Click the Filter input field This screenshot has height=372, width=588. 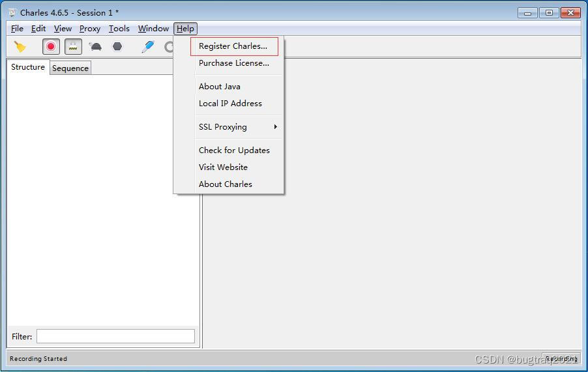(115, 336)
